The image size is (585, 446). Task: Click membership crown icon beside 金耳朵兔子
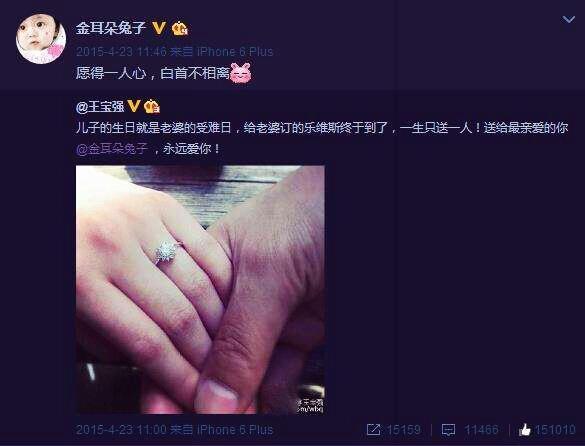(x=179, y=29)
